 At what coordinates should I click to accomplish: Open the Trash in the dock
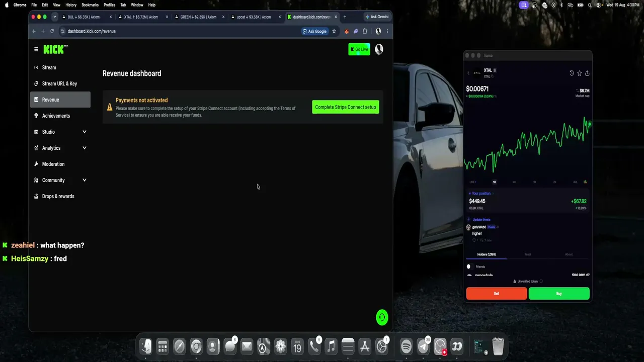[498, 346]
